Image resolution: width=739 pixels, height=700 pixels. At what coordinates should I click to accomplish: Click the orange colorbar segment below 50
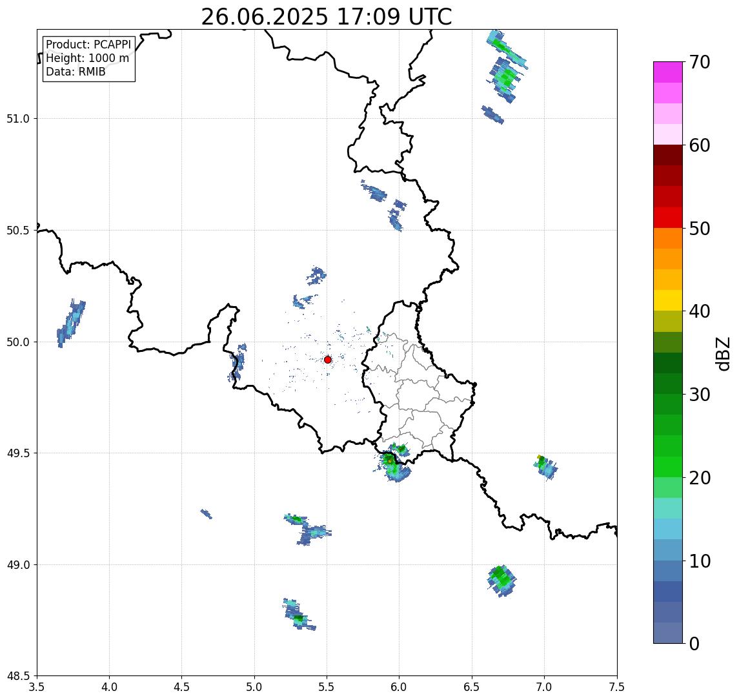668,238
